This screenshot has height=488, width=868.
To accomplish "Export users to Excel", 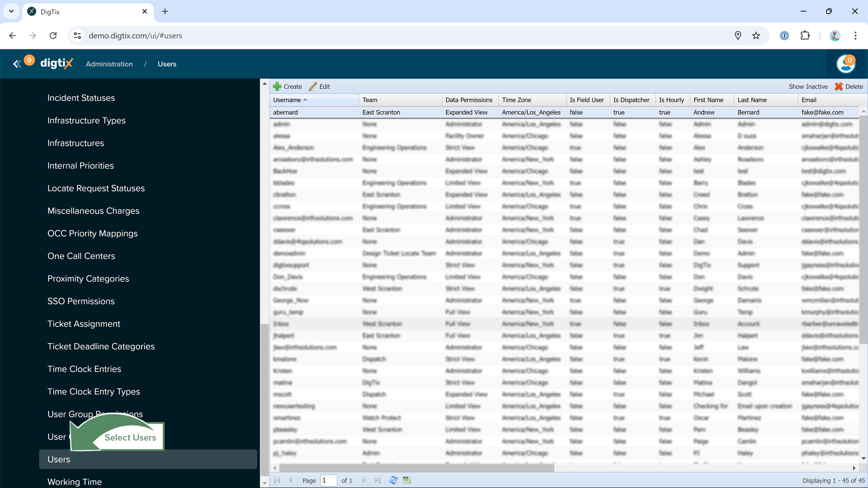I will pyautogui.click(x=407, y=480).
